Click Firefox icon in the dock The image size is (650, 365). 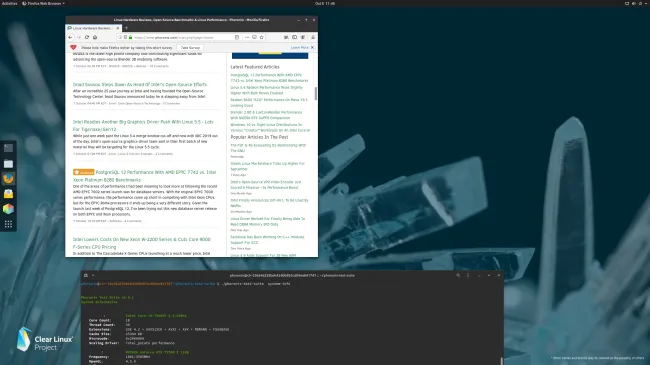[x=8, y=179]
